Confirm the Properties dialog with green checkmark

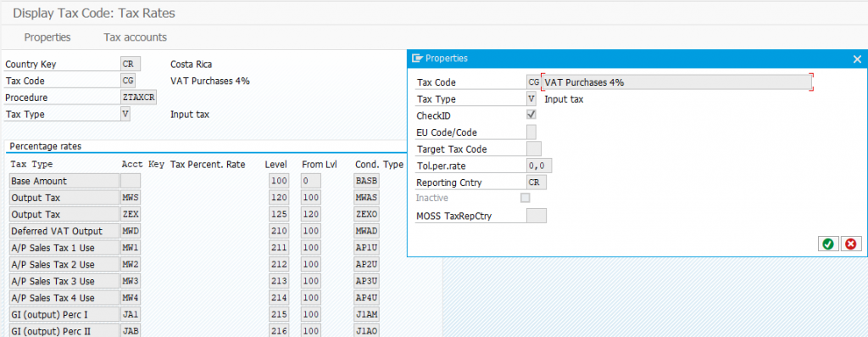tap(827, 244)
